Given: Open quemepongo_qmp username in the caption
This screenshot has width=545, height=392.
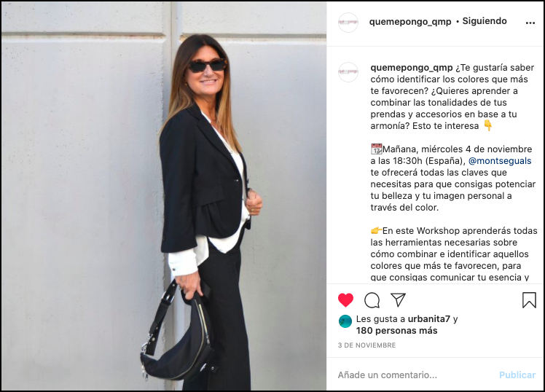Looking at the screenshot, I should pyautogui.click(x=412, y=68).
